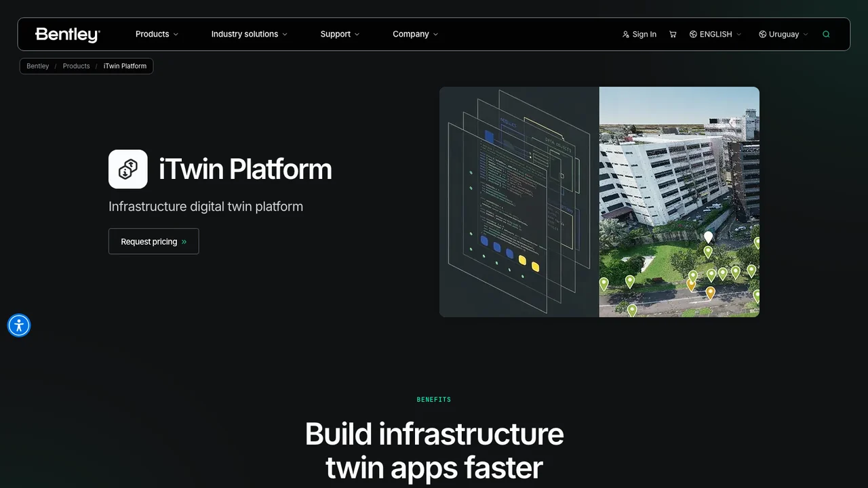
Task: Click the iTwin Platform heading text
Action: [x=245, y=169]
